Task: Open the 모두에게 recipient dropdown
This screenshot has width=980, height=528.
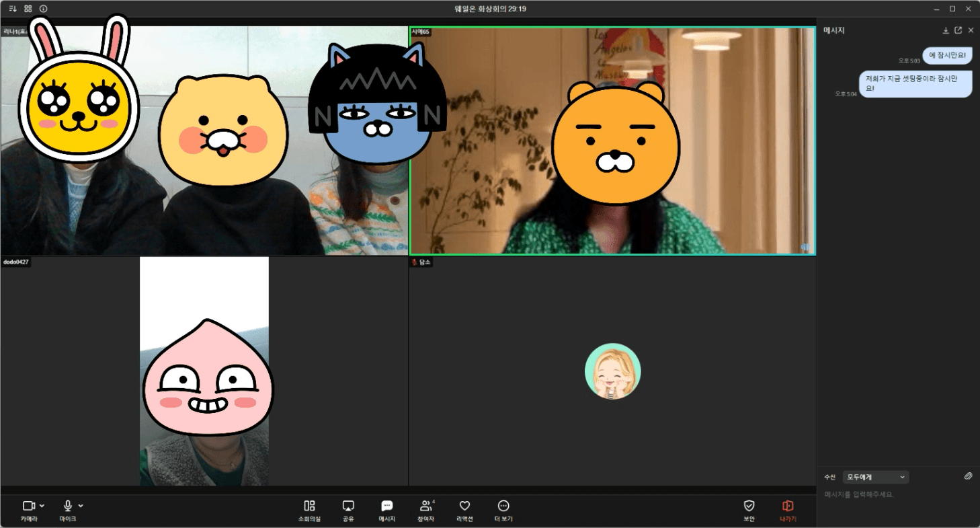Action: click(875, 477)
